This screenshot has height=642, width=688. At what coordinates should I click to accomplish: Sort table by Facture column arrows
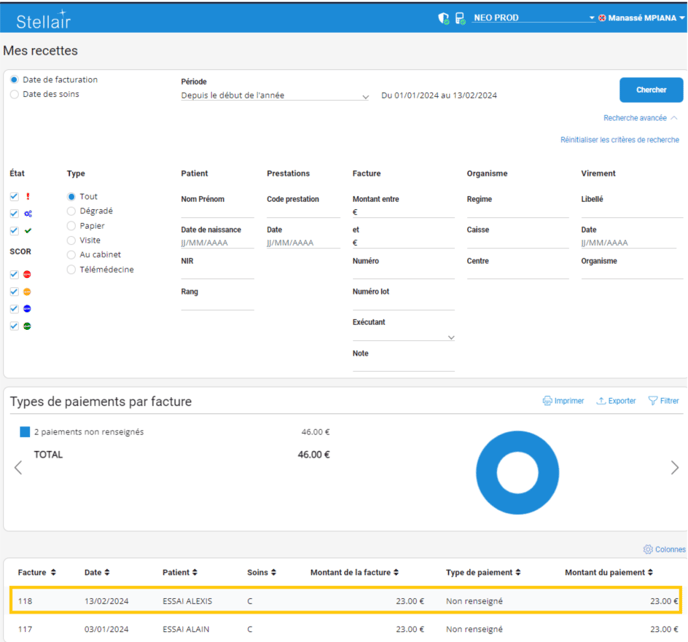click(x=52, y=573)
